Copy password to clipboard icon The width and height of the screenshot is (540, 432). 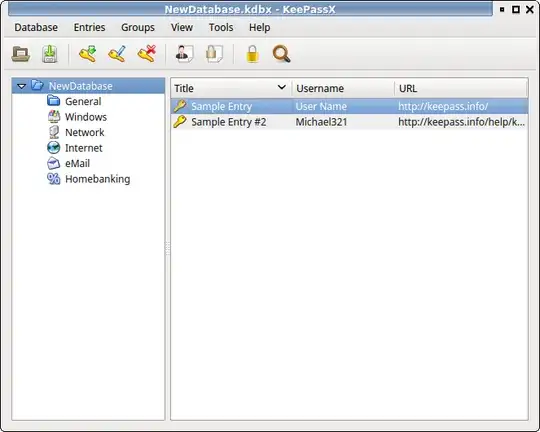[214, 54]
